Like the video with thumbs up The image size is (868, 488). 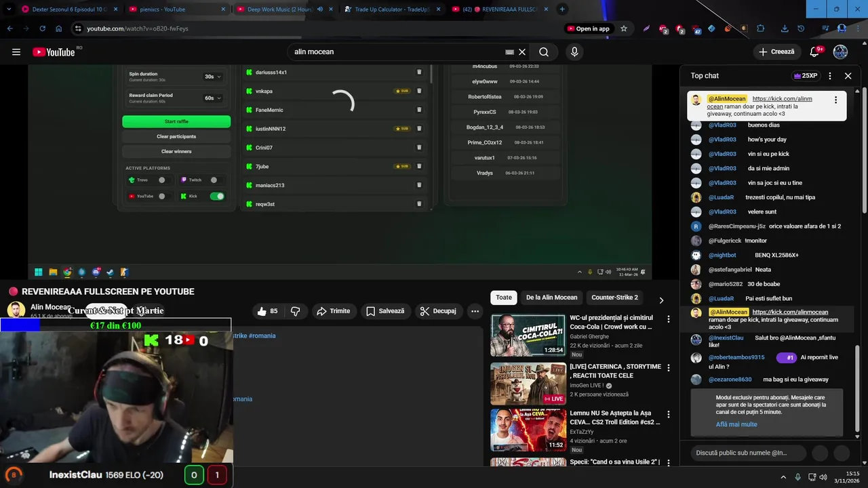point(267,311)
